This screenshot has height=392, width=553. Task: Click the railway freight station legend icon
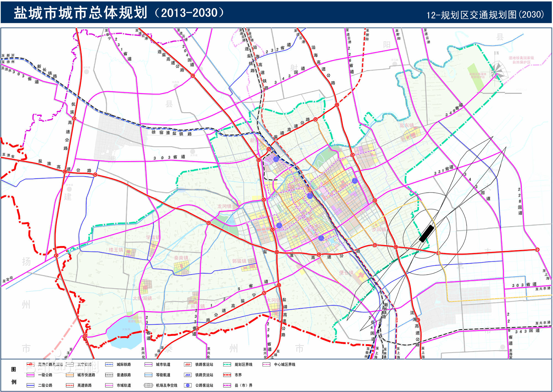(188, 375)
